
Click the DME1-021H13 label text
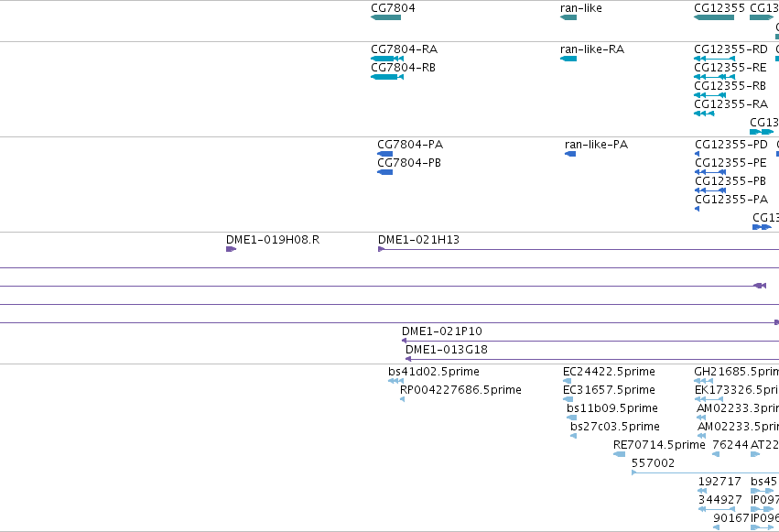pos(419,240)
